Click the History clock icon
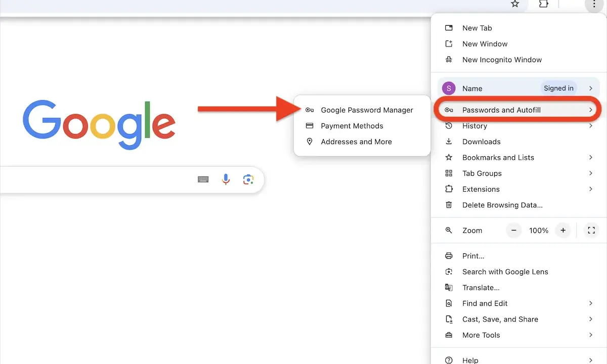The width and height of the screenshot is (607, 364). click(x=449, y=126)
